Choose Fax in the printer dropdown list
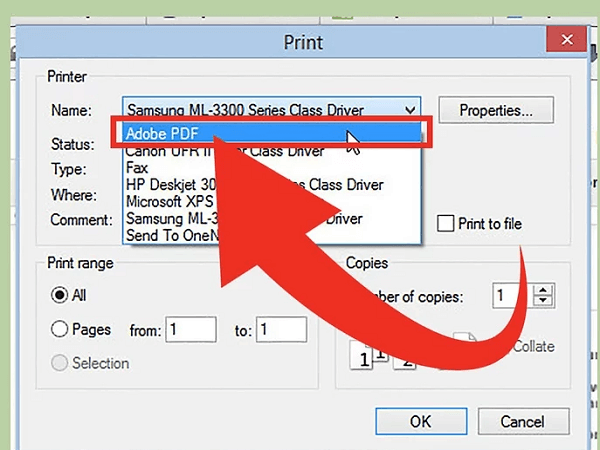This screenshot has width=600, height=450. (136, 168)
